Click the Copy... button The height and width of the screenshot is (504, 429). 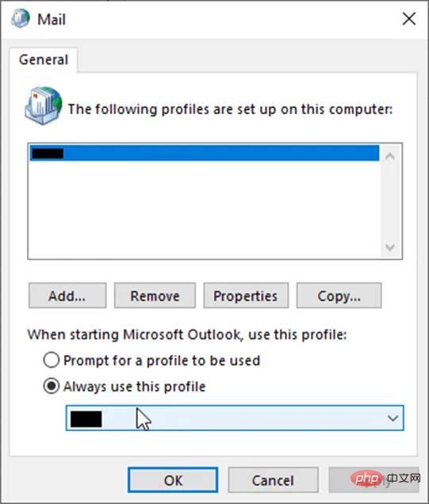tap(339, 296)
